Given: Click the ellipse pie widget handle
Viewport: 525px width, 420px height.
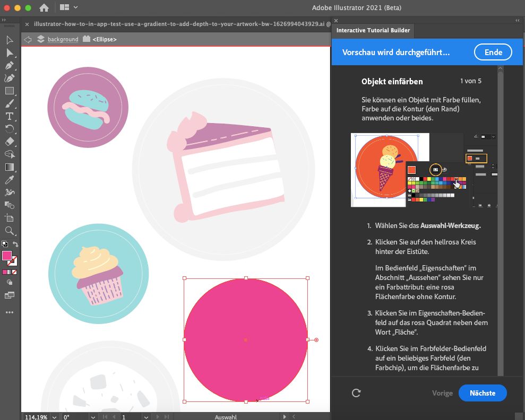Looking at the screenshot, I should tap(316, 340).
